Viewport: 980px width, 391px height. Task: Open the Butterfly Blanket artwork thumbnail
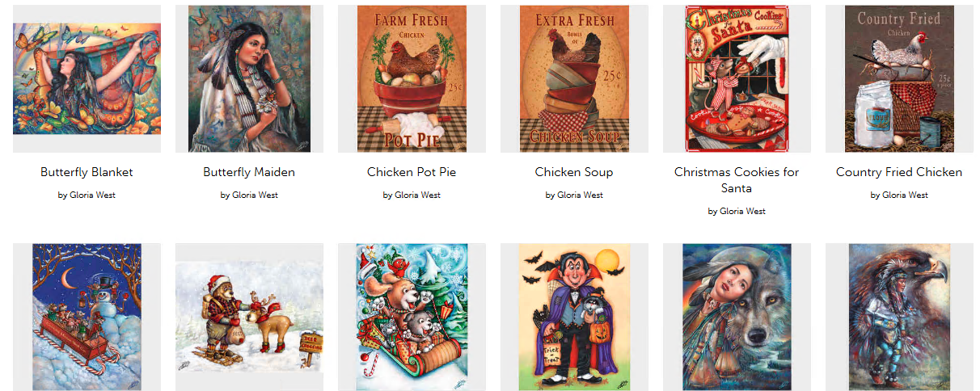[x=87, y=78]
